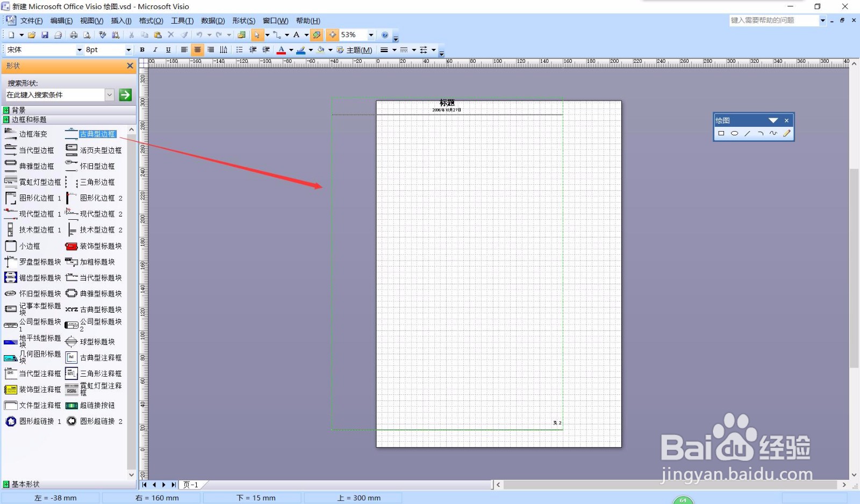This screenshot has height=504, width=860.
Task: Click the Paste clipboard icon
Action: pos(157,35)
